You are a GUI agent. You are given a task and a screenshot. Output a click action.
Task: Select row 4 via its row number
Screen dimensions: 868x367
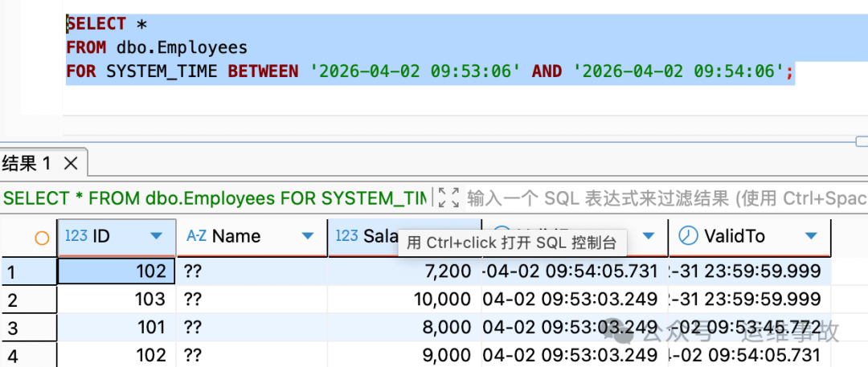point(11,355)
